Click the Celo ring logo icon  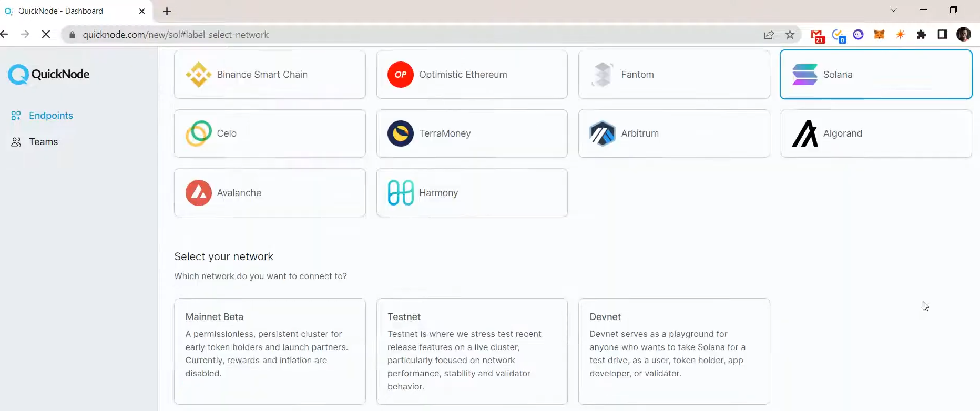pos(198,133)
